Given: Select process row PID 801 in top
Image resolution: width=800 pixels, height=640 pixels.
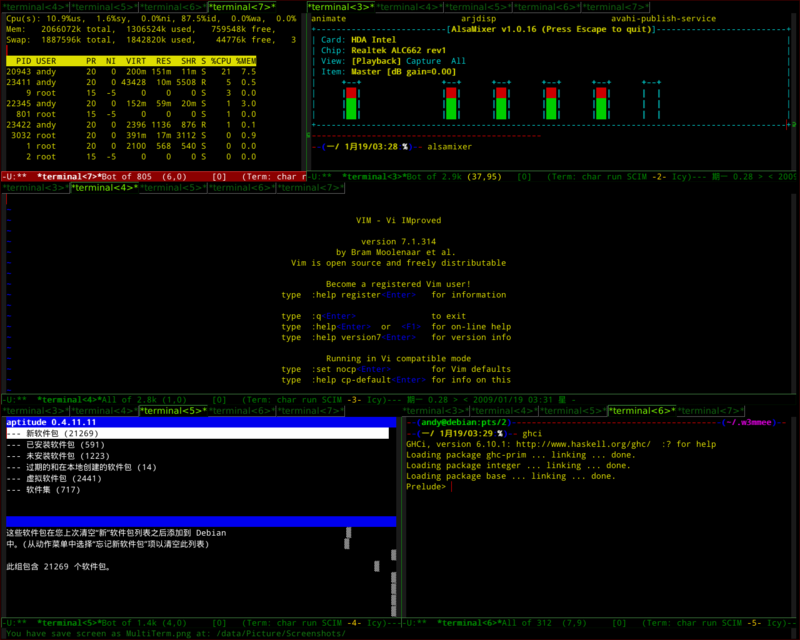Looking at the screenshot, I should pos(131,114).
